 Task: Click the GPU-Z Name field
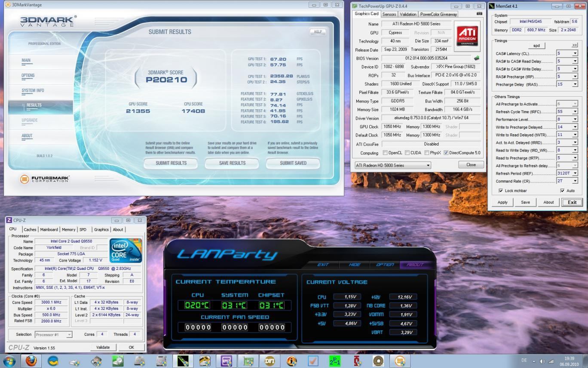416,24
